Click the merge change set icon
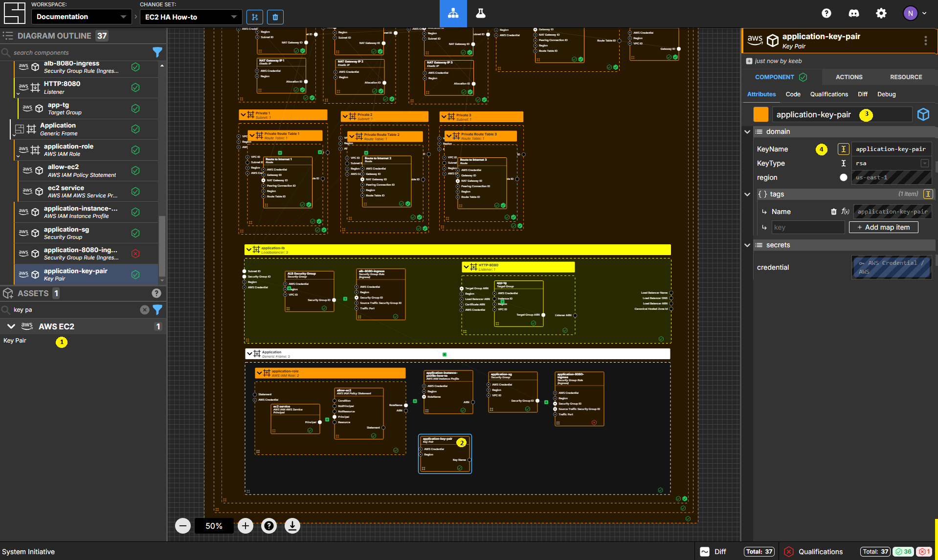 (255, 17)
